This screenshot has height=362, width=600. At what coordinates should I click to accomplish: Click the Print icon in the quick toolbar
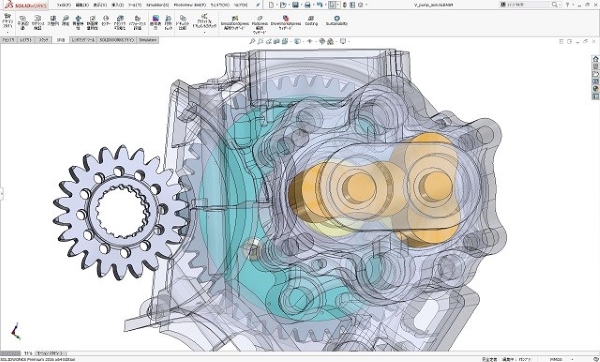coord(307,5)
